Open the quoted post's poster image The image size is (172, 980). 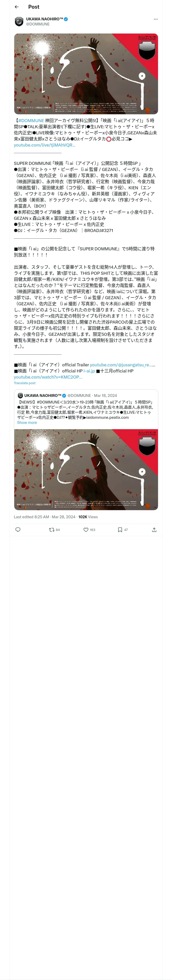click(86, 469)
